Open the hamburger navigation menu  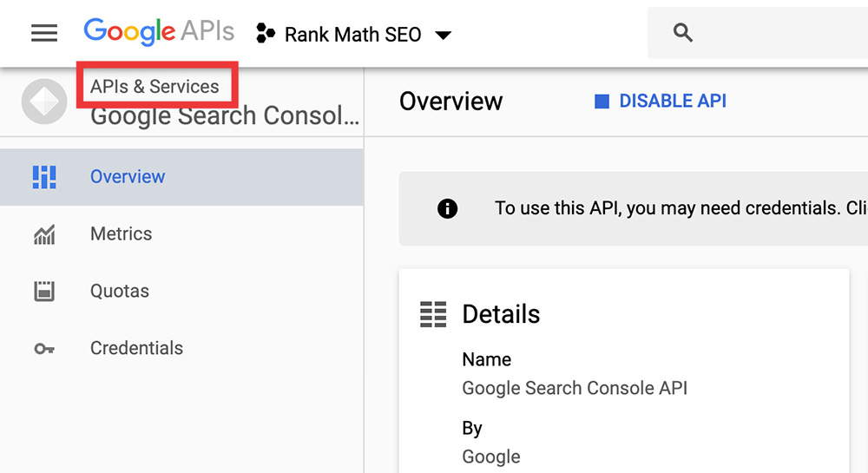pos(44,33)
